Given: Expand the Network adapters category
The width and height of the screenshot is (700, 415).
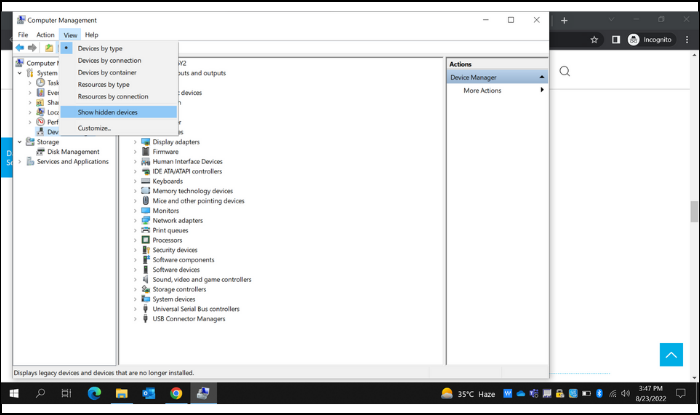Looking at the screenshot, I should click(135, 220).
